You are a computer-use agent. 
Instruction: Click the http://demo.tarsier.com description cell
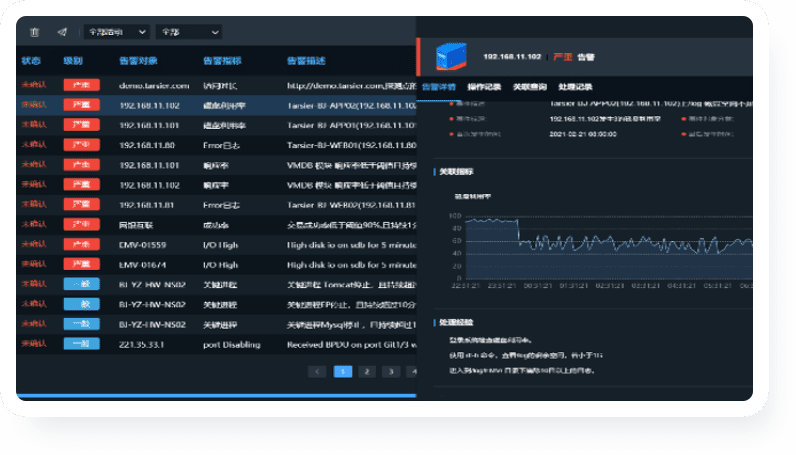point(351,85)
